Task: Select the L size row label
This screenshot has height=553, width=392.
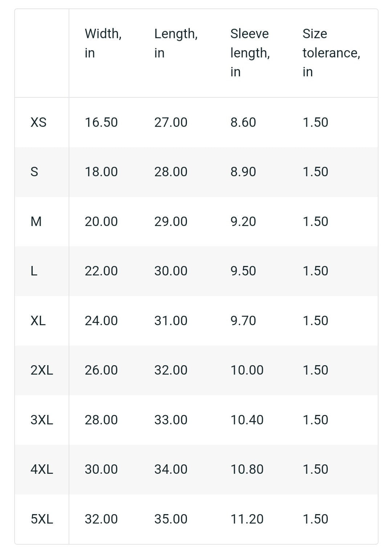Action: pos(34,271)
